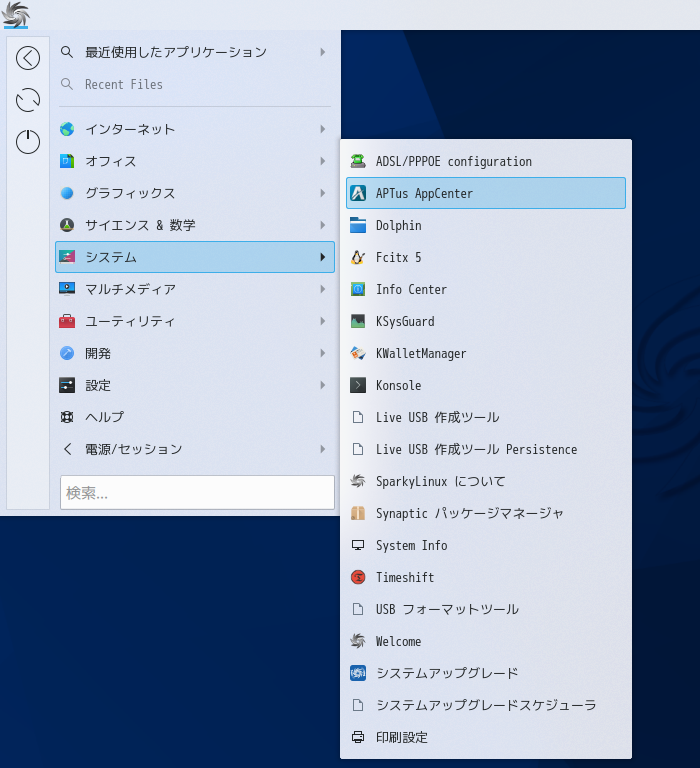Open the 開発 category

click(195, 353)
